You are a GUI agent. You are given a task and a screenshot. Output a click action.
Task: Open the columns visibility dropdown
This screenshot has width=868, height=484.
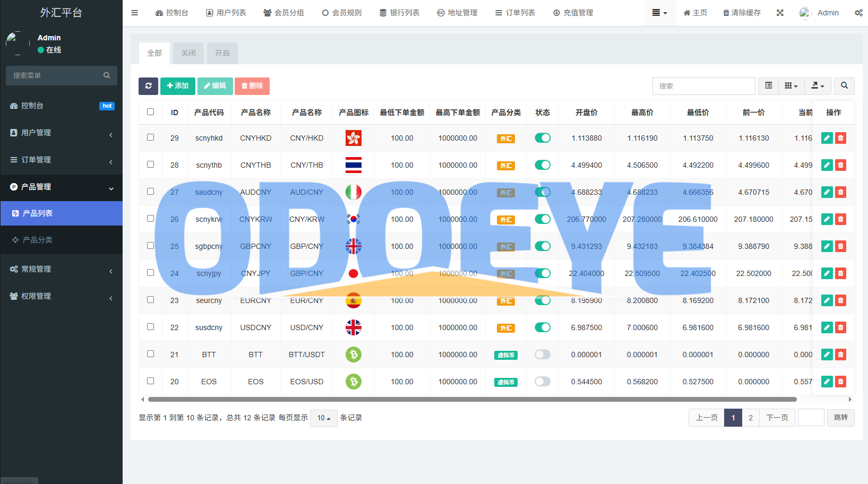(x=791, y=86)
